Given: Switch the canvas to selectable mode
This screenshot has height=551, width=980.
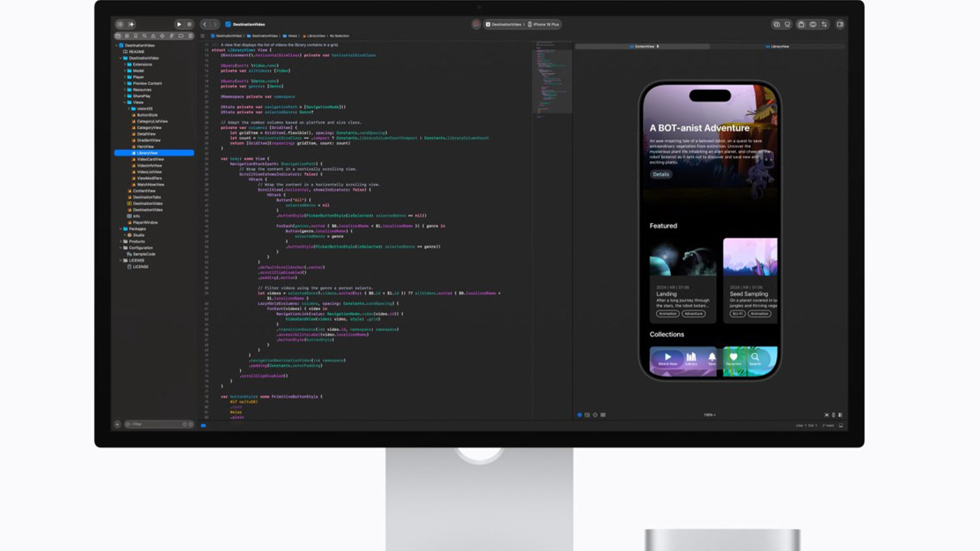Looking at the screenshot, I should (x=587, y=415).
